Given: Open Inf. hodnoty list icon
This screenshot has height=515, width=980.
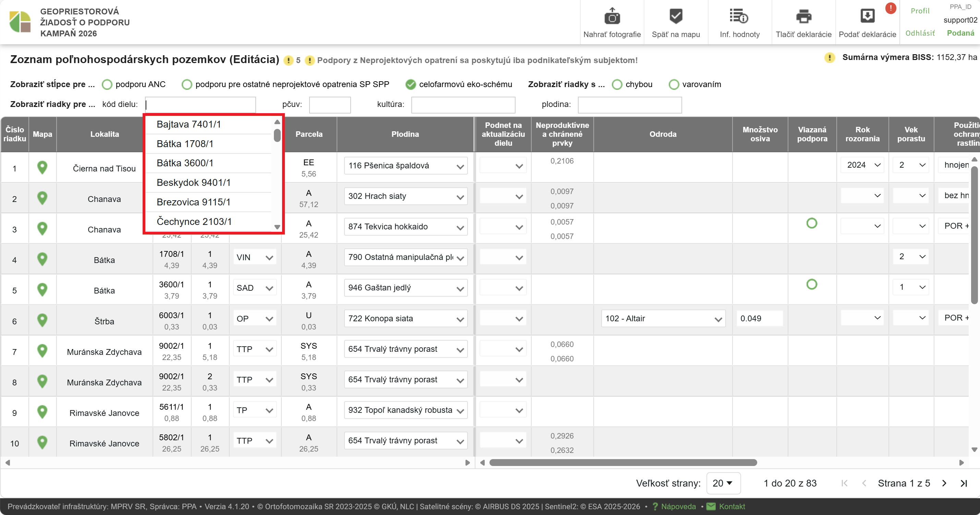Looking at the screenshot, I should click(x=739, y=16).
